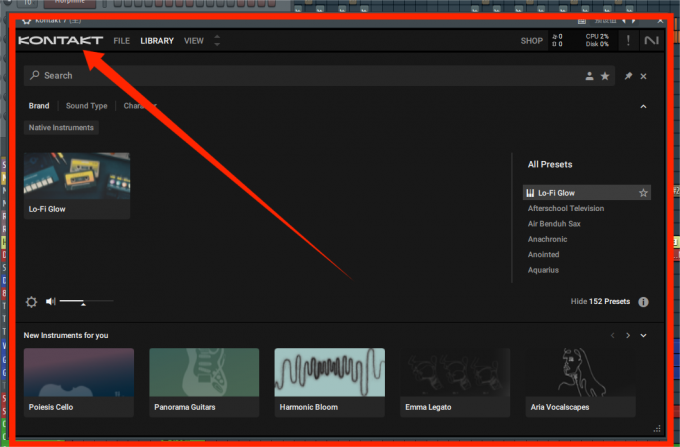Image resolution: width=680 pixels, height=447 pixels.
Task: Filter by user content person icon
Action: click(589, 76)
